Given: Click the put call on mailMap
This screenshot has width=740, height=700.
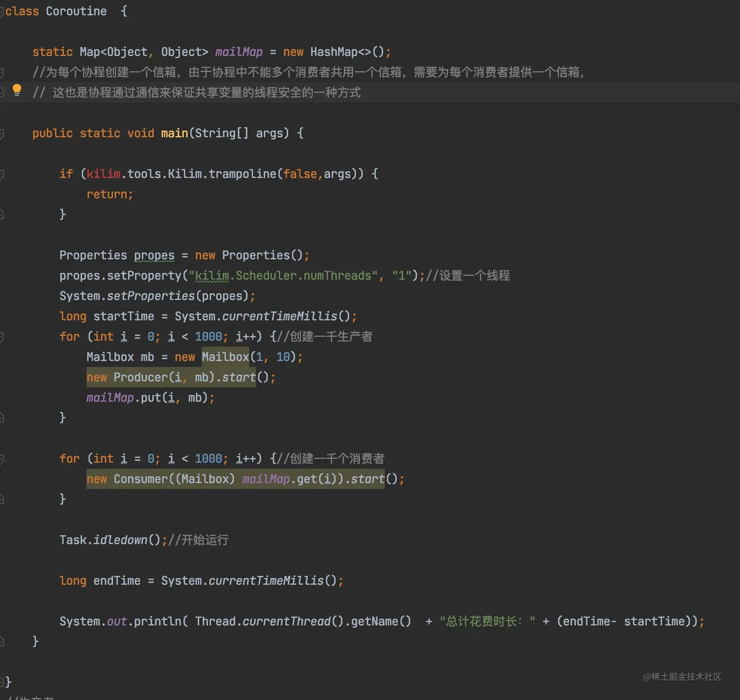Looking at the screenshot, I should coord(151,398).
